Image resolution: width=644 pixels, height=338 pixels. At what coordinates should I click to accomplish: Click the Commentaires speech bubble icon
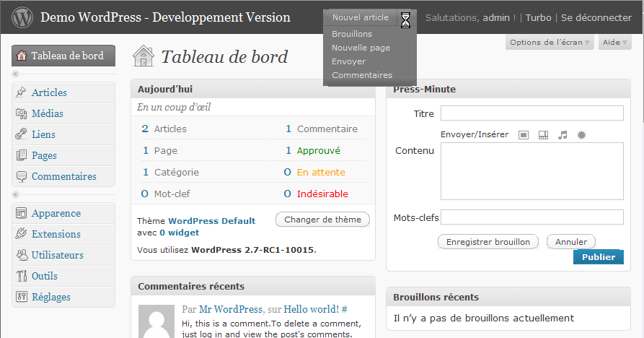(x=21, y=176)
